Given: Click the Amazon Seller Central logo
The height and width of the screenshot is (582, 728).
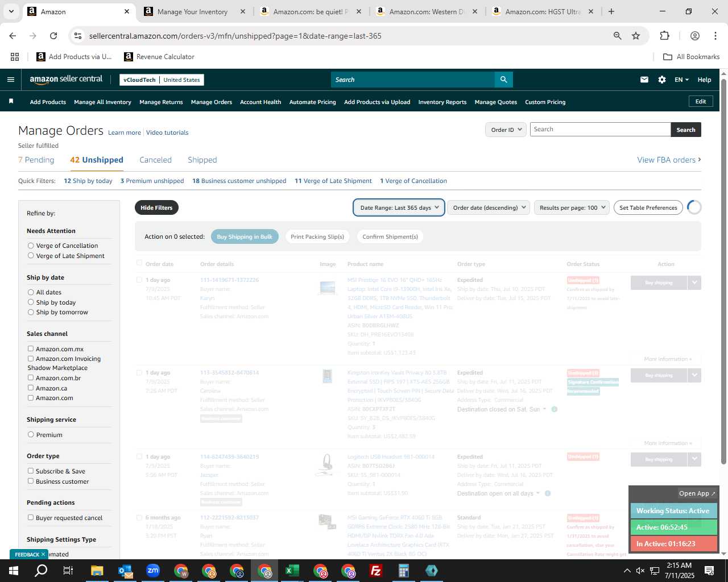Looking at the screenshot, I should [66, 80].
